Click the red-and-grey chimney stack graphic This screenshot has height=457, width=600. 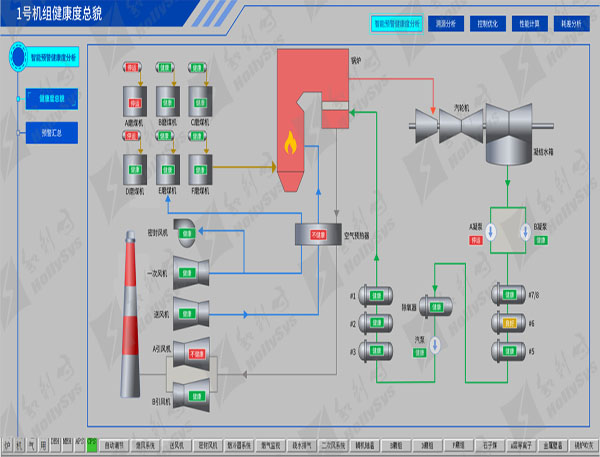pyautogui.click(x=130, y=314)
